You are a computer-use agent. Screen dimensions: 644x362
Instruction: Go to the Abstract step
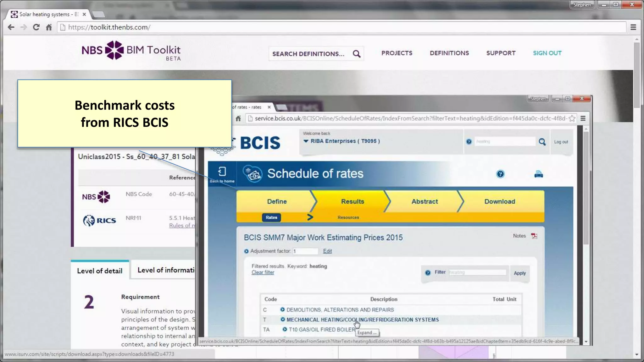click(x=425, y=201)
